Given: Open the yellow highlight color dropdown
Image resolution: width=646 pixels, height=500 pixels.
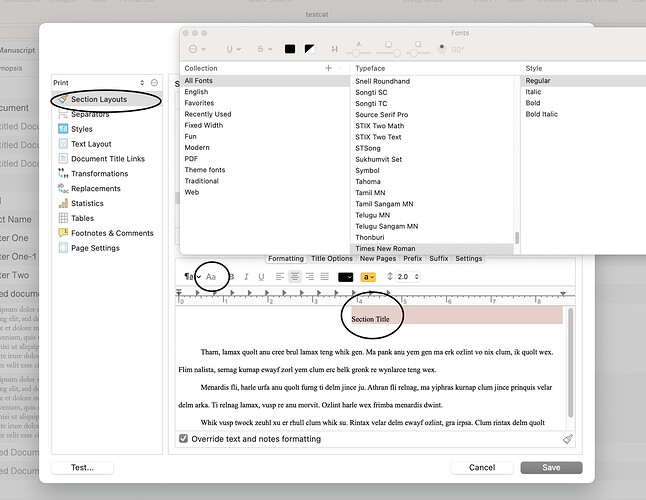Looking at the screenshot, I should click(x=369, y=277).
